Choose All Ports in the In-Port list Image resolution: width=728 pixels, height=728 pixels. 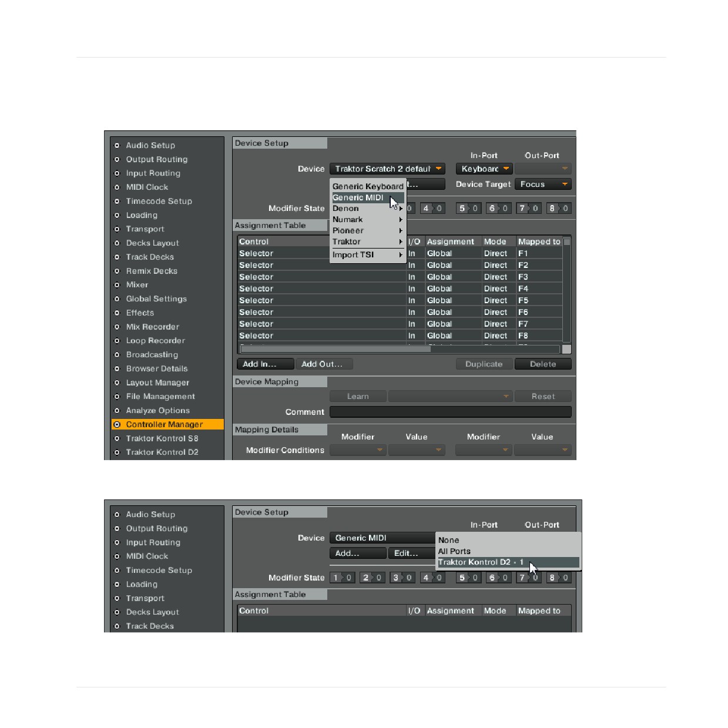pos(508,551)
